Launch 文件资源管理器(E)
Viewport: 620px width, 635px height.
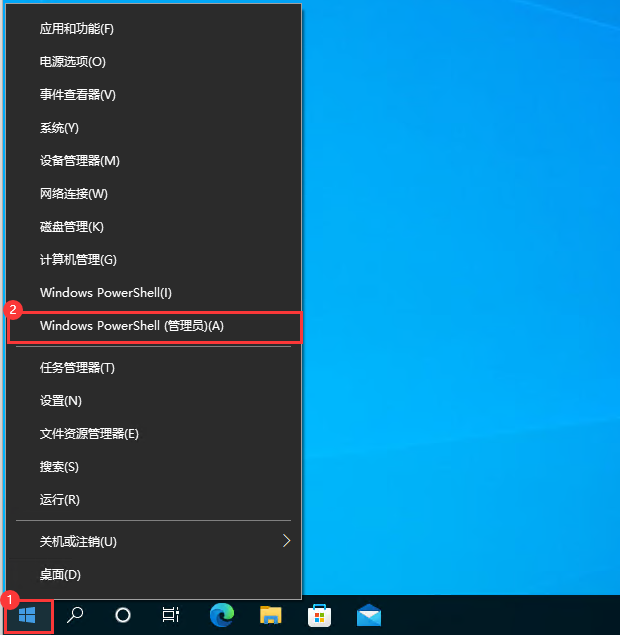pyautogui.click(x=153, y=434)
